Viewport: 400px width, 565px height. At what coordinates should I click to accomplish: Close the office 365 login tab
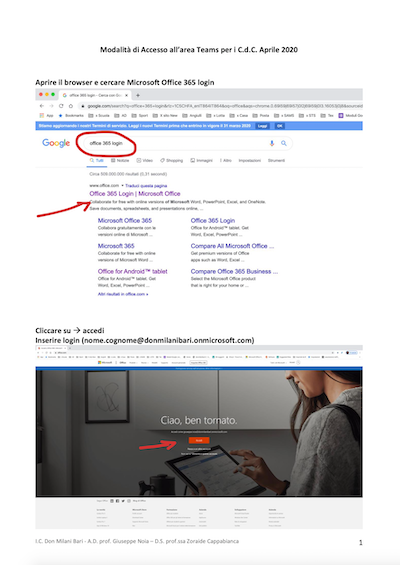(x=126, y=95)
